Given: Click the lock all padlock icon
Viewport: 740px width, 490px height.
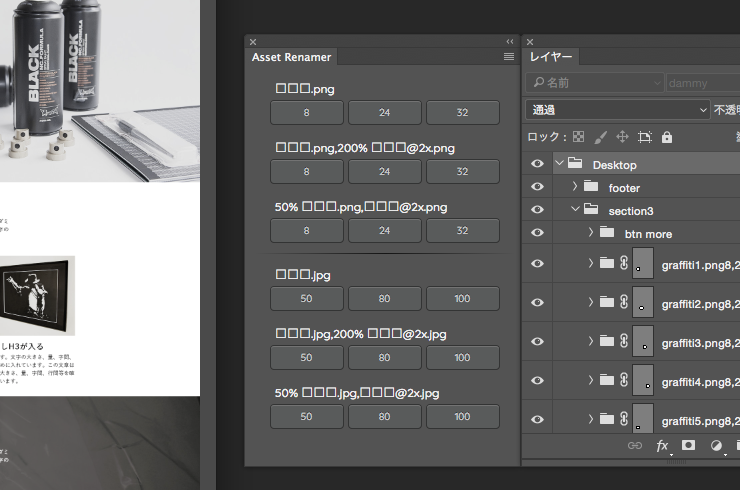Looking at the screenshot, I should 667,137.
